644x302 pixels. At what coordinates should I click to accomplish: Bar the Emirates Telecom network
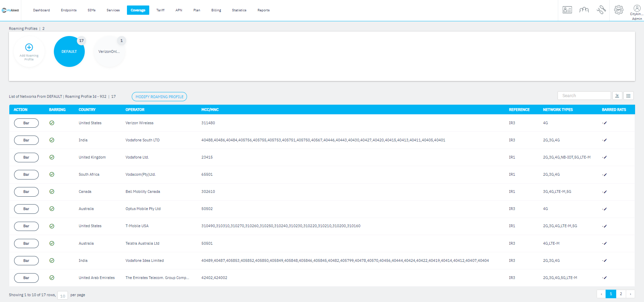(x=26, y=278)
